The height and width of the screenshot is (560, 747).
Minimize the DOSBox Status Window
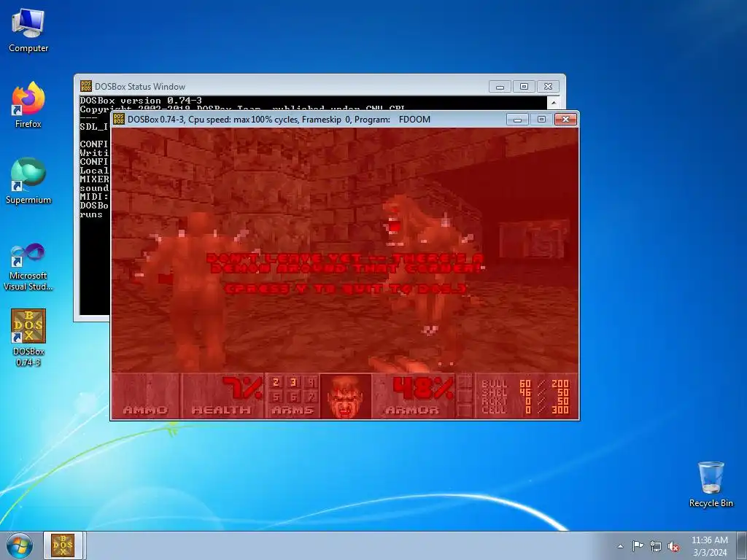[x=500, y=87]
